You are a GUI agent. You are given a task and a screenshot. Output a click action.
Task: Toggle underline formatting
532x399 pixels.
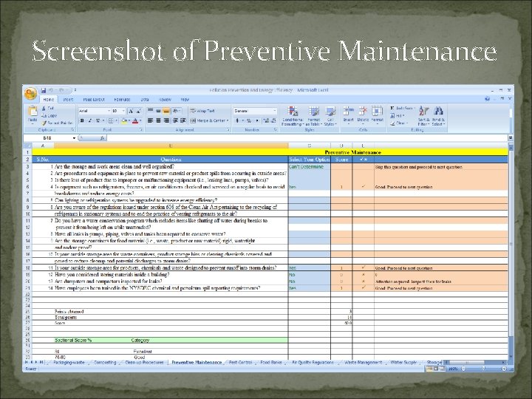pyautogui.click(x=98, y=120)
